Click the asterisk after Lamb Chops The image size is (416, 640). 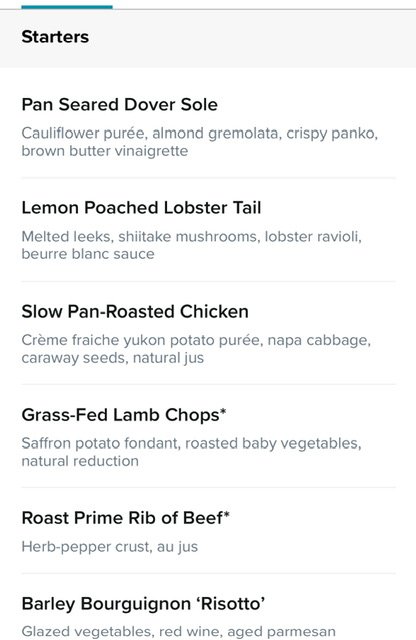tap(223, 411)
